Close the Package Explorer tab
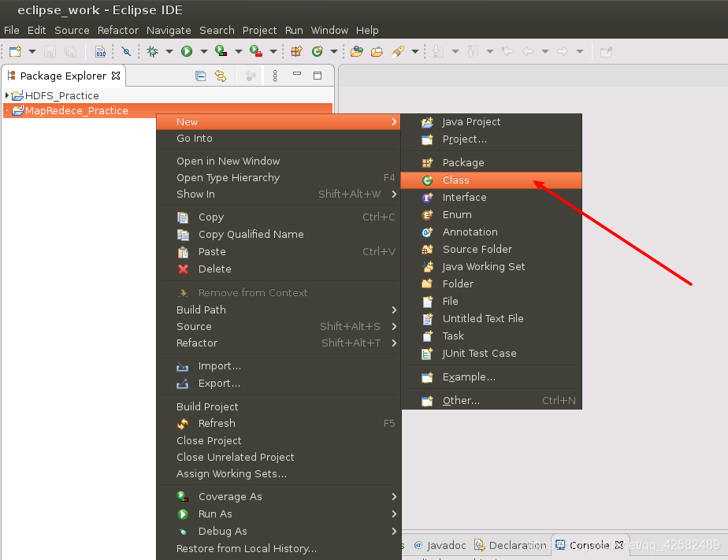This screenshot has width=728, height=560. pos(116,75)
